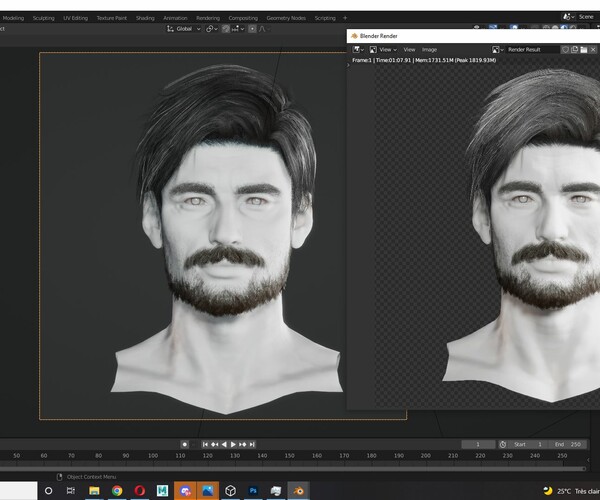This screenshot has width=600, height=500.
Task: Switch to the Scripting workspace tab
Action: (x=325, y=18)
